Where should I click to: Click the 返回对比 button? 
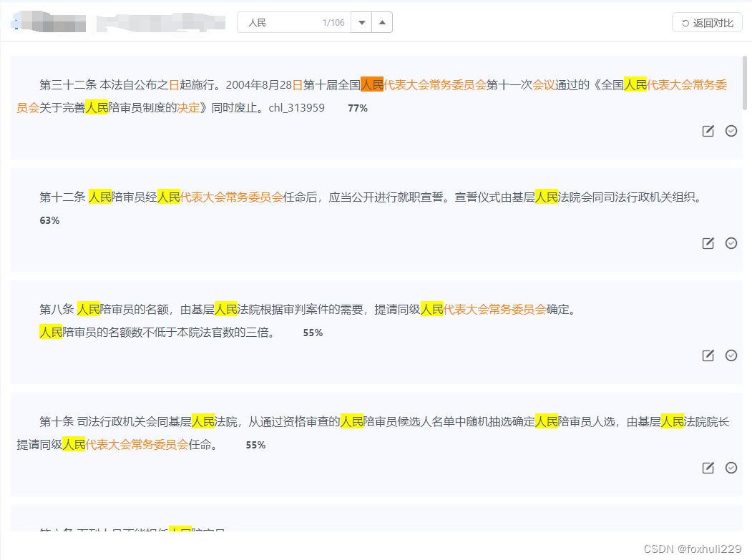708,23
